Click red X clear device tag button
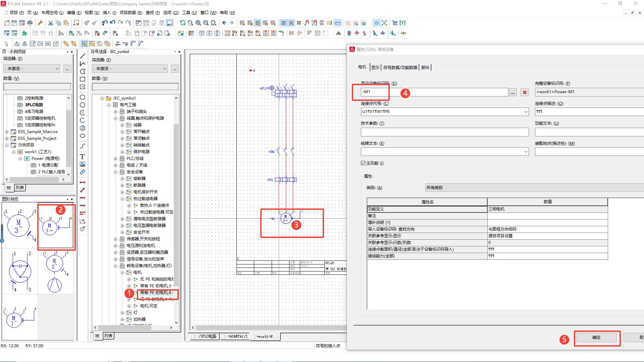The width and height of the screenshot is (644, 362). point(525,92)
